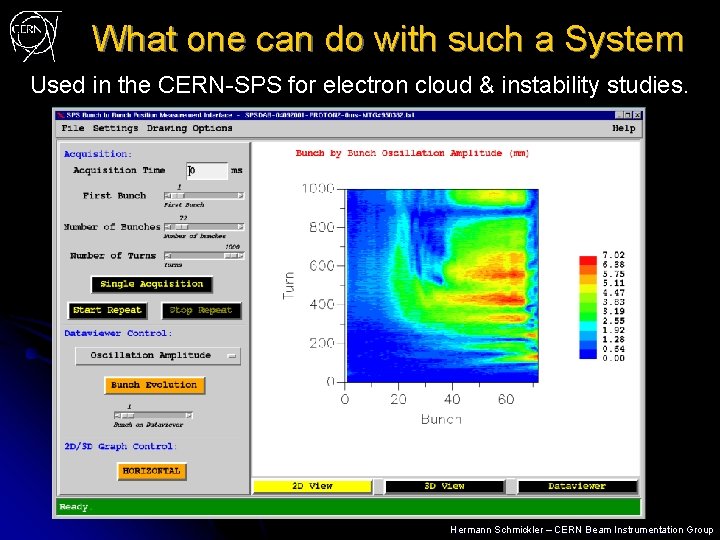Close the SPS measurement window

click(637, 115)
